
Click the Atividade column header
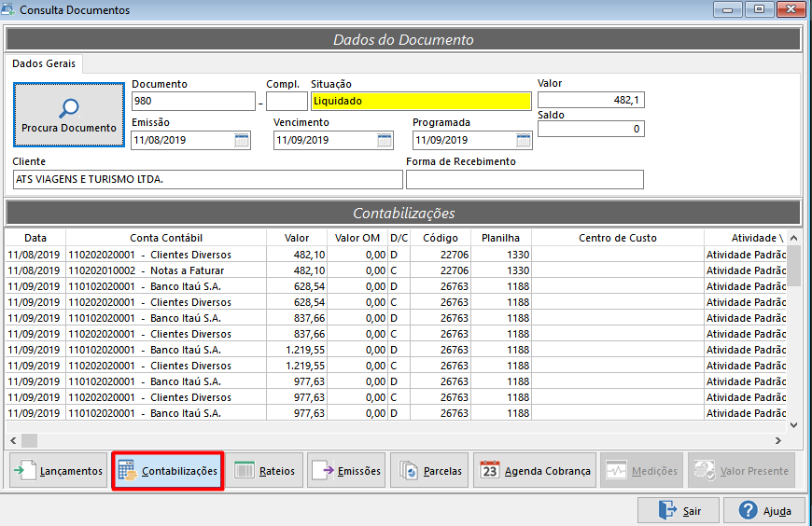tap(746, 238)
